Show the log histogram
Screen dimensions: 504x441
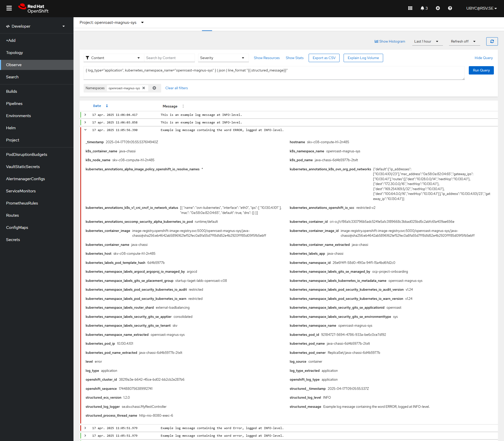390,41
